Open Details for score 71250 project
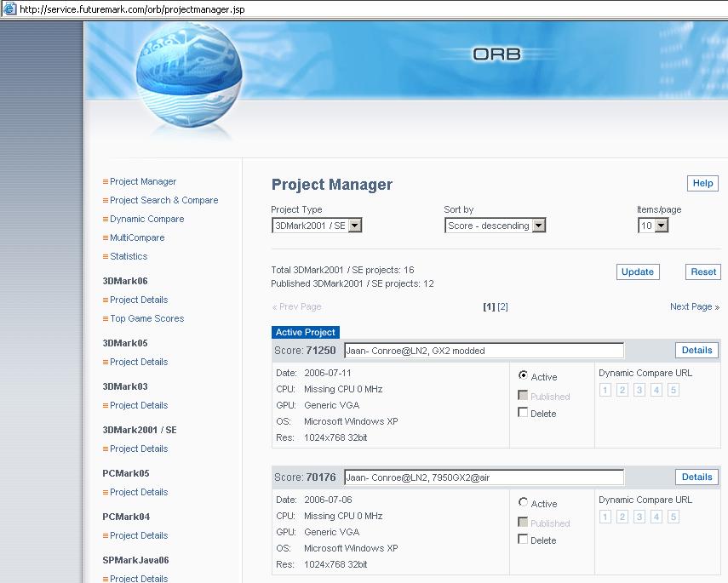 (696, 351)
